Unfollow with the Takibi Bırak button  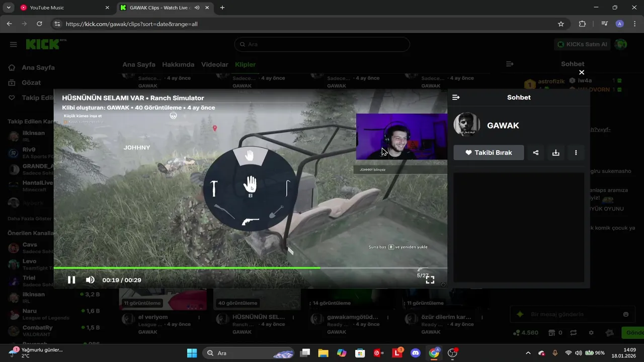[489, 153]
